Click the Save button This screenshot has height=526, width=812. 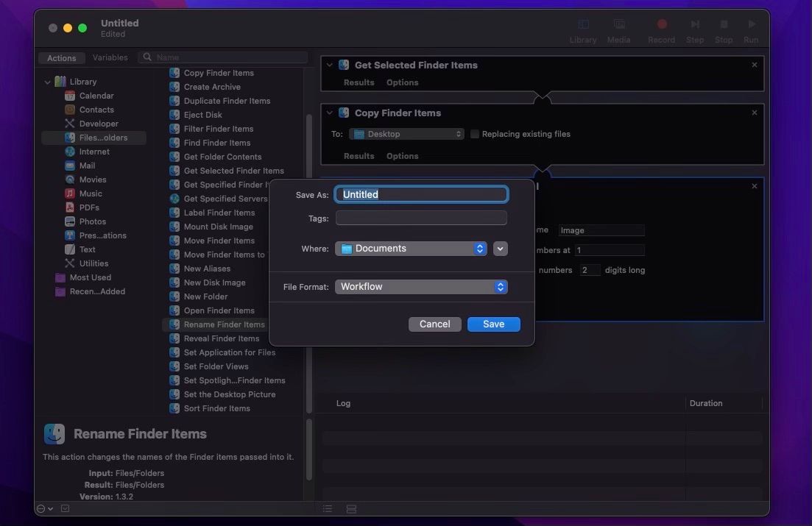(x=493, y=324)
